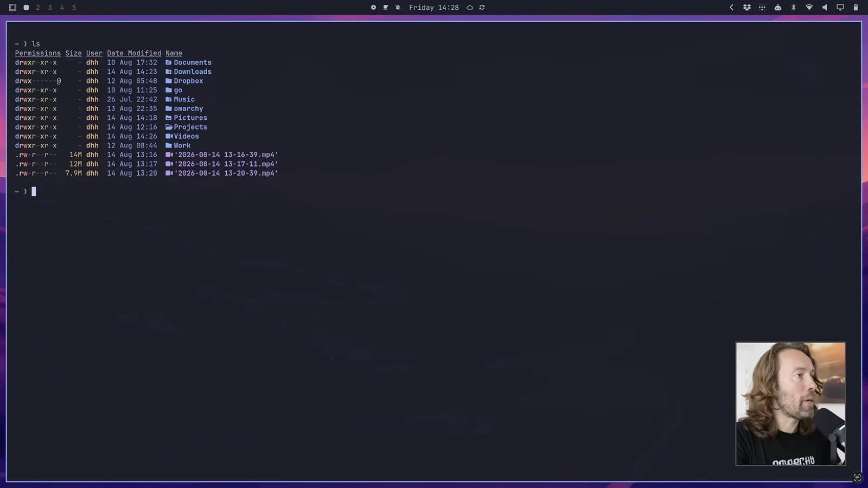Select file name '2026-08-14 13-17-11.mp4'

pyautogui.click(x=226, y=164)
